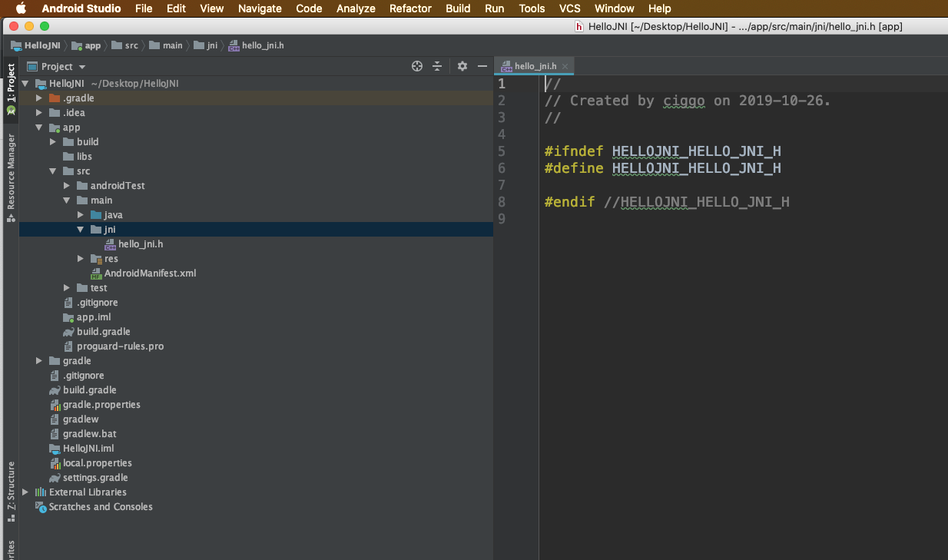Click the src breadcrumb in navigation bar
948x560 pixels.
point(124,45)
